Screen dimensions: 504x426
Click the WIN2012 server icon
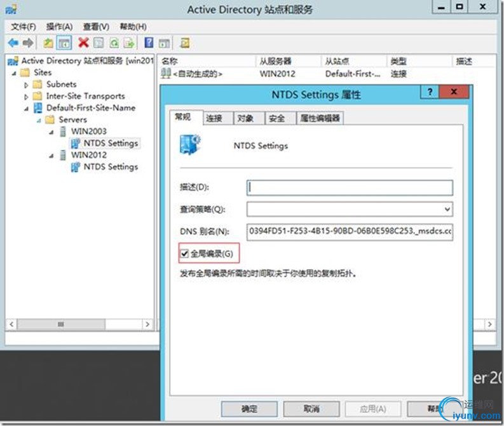point(63,155)
